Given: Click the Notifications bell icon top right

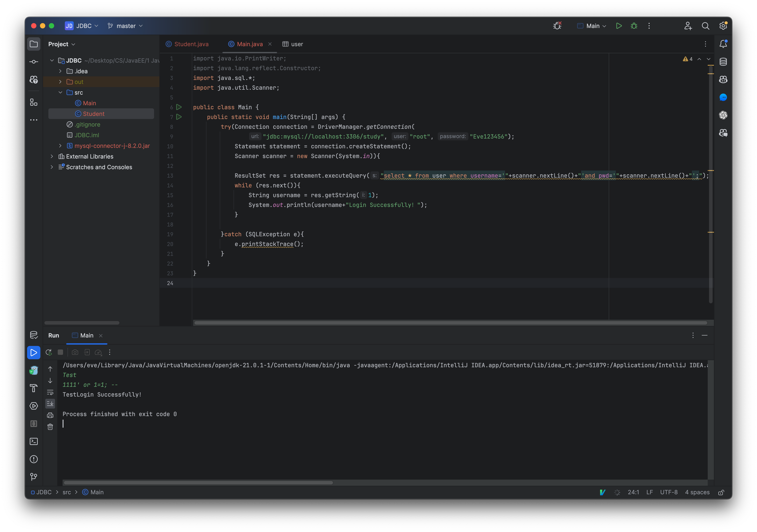Looking at the screenshot, I should [x=724, y=44].
